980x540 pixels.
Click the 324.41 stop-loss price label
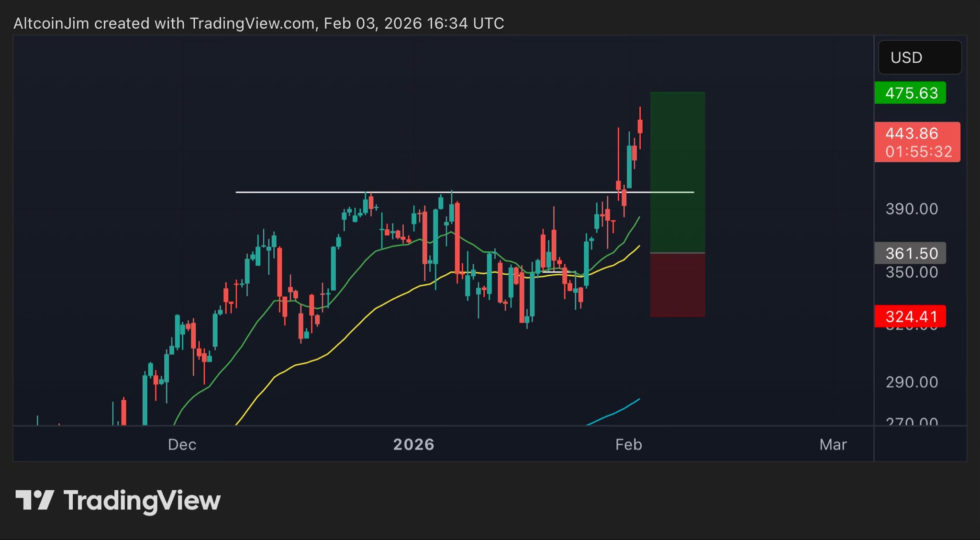[910, 316]
